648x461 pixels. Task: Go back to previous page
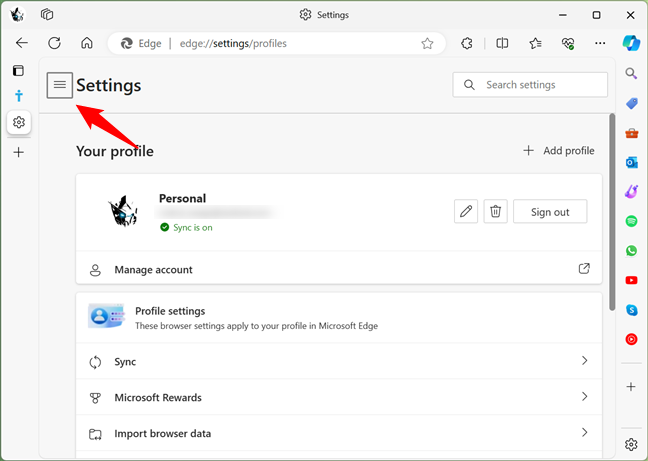[21, 43]
